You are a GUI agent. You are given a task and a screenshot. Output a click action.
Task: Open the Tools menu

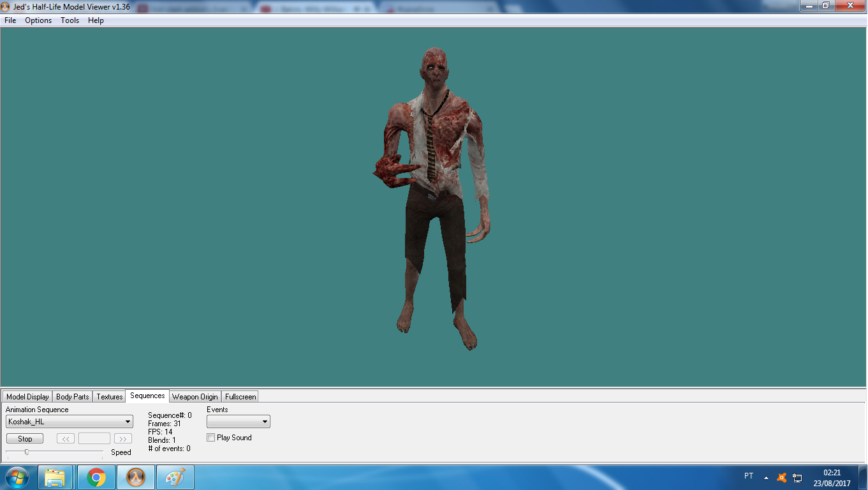pyautogui.click(x=70, y=20)
